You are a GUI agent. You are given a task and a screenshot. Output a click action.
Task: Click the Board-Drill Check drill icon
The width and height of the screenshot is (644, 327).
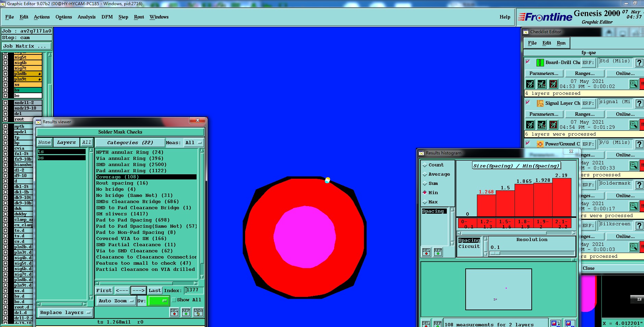pyautogui.click(x=540, y=62)
